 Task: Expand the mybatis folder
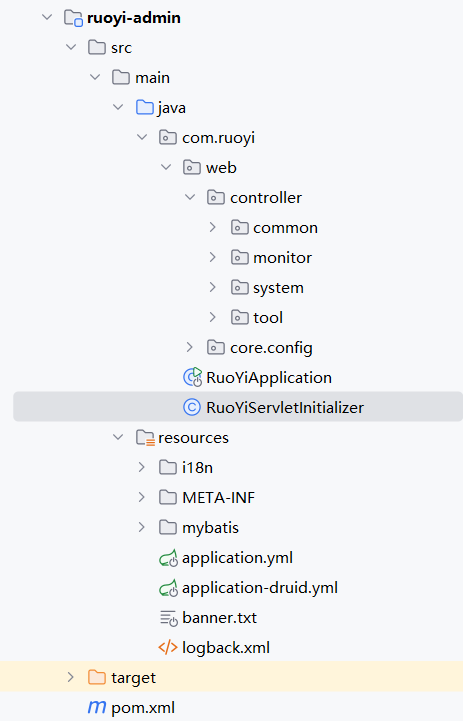point(141,527)
